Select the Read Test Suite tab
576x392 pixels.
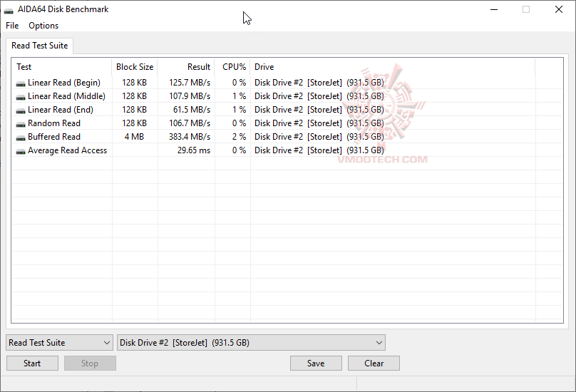click(40, 46)
